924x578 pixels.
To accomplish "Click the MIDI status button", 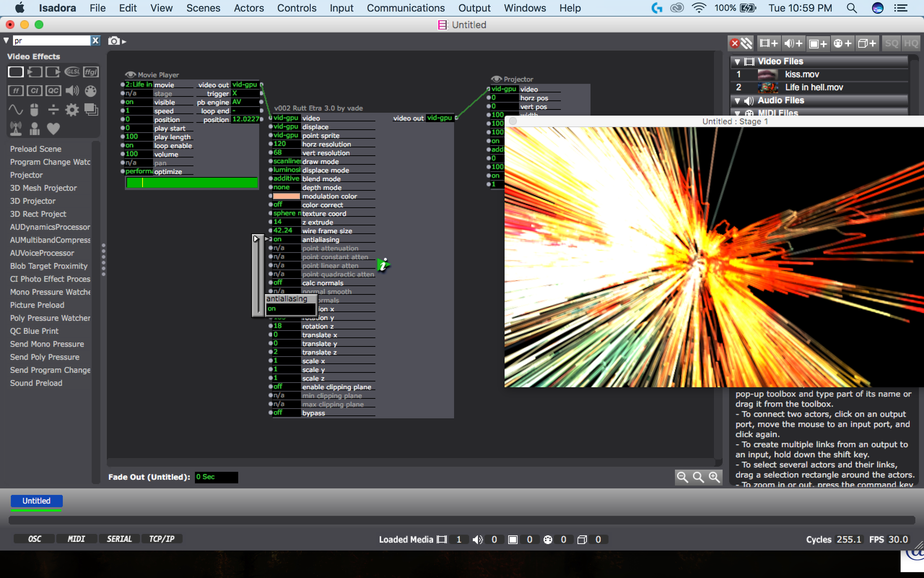I will pos(77,539).
